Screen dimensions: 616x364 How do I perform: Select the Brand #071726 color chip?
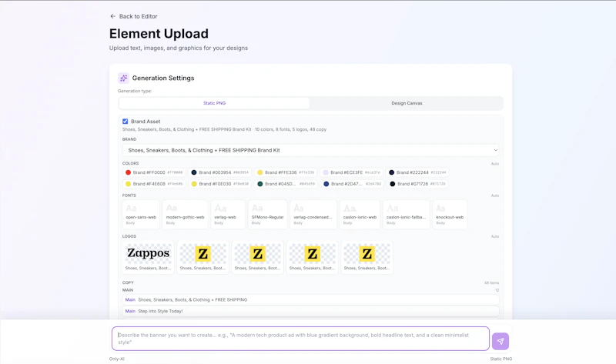pos(417,184)
